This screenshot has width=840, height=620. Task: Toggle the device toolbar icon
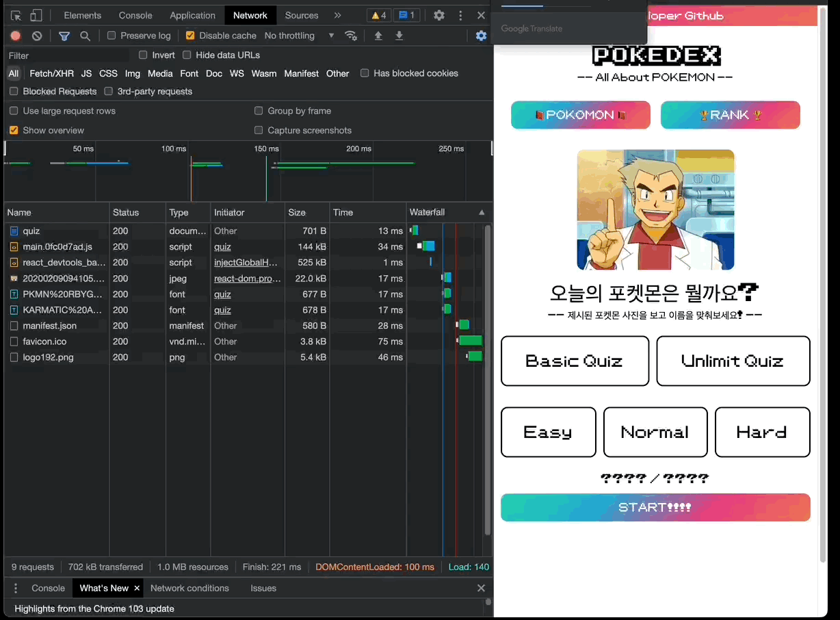[x=36, y=15]
